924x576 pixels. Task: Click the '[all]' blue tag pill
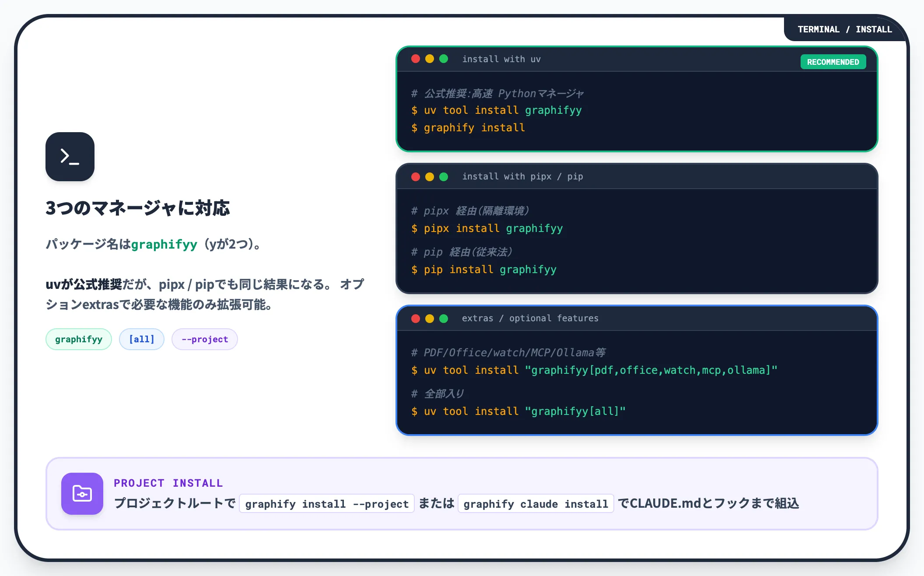(x=142, y=339)
